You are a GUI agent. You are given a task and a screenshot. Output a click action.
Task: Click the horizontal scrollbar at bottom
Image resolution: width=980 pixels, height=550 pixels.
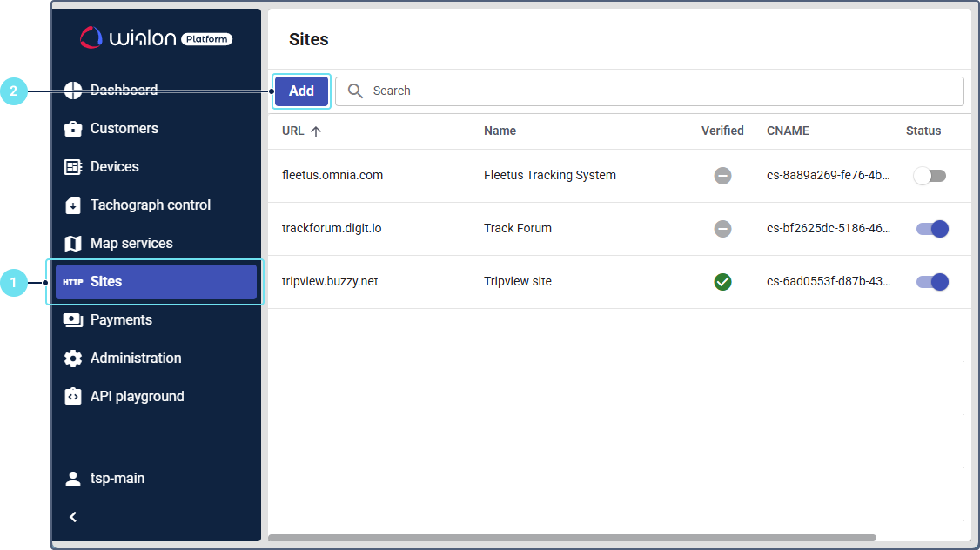click(572, 538)
